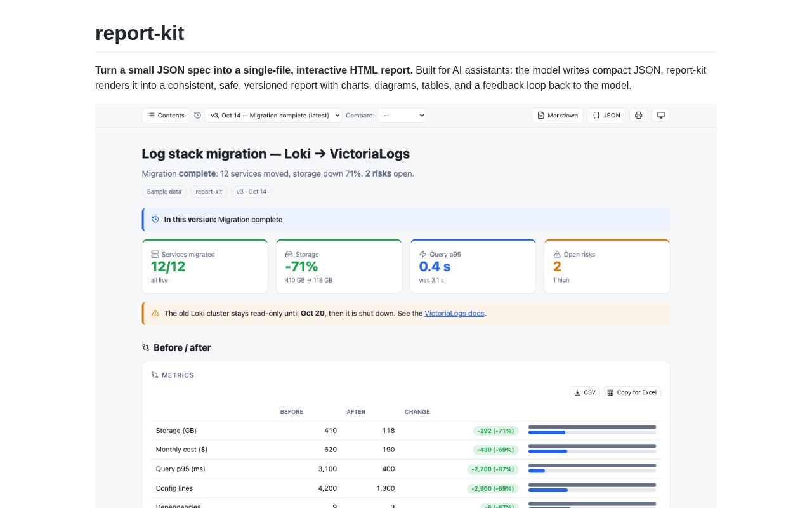Screen dimensions: 812x508
Task: Click the AFTER column header
Action: (356, 412)
